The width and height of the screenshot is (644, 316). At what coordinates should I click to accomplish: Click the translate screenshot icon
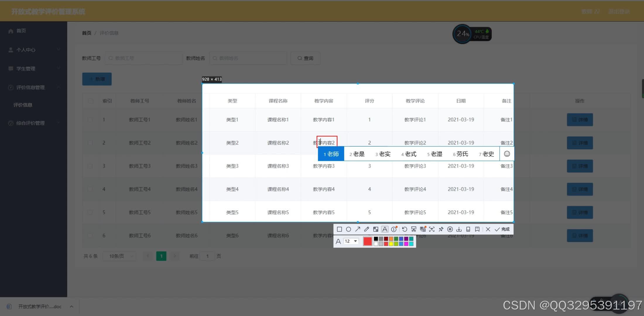(x=423, y=229)
